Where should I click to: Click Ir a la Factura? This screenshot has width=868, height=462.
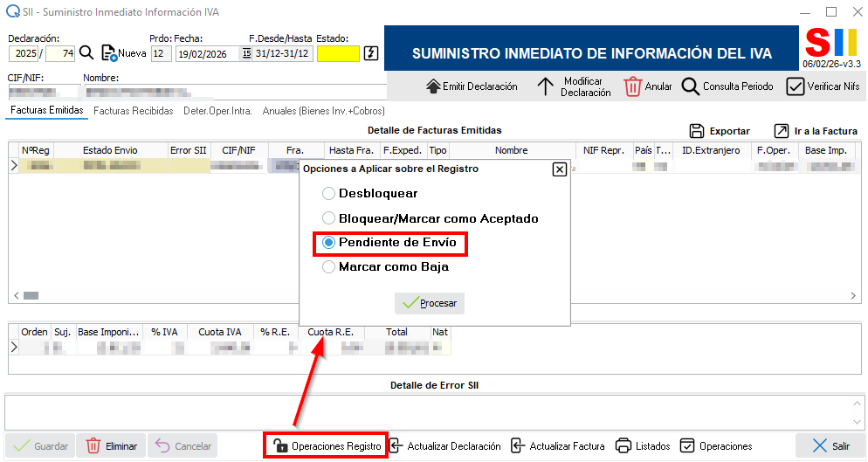click(816, 131)
